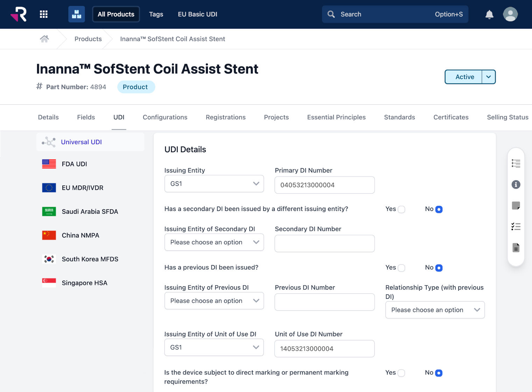Open notifications bell icon
532x392 pixels.
(x=489, y=14)
